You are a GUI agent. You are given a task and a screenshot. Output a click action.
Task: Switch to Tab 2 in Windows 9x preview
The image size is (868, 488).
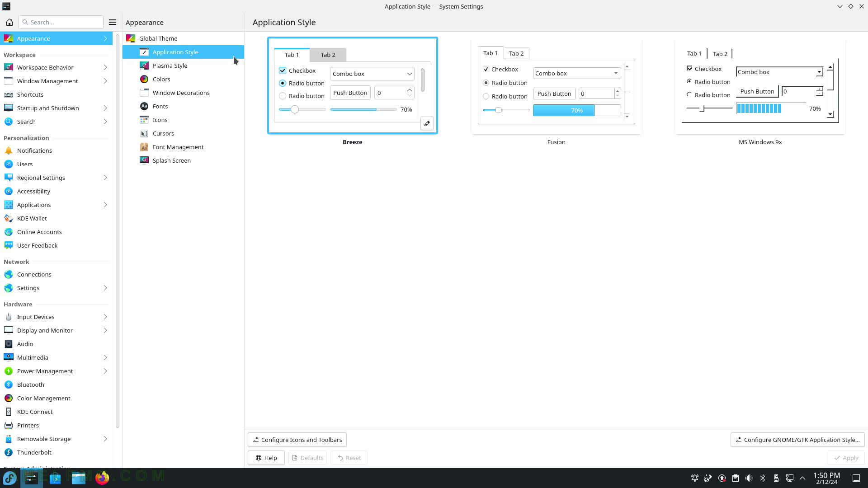[x=720, y=54]
